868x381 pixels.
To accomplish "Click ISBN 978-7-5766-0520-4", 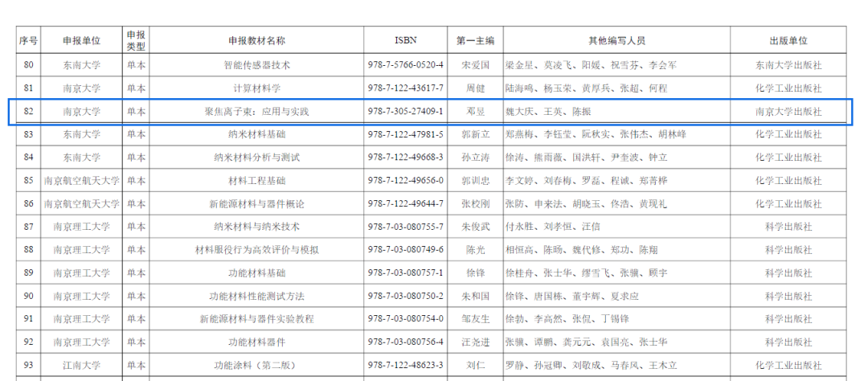I will 406,65.
